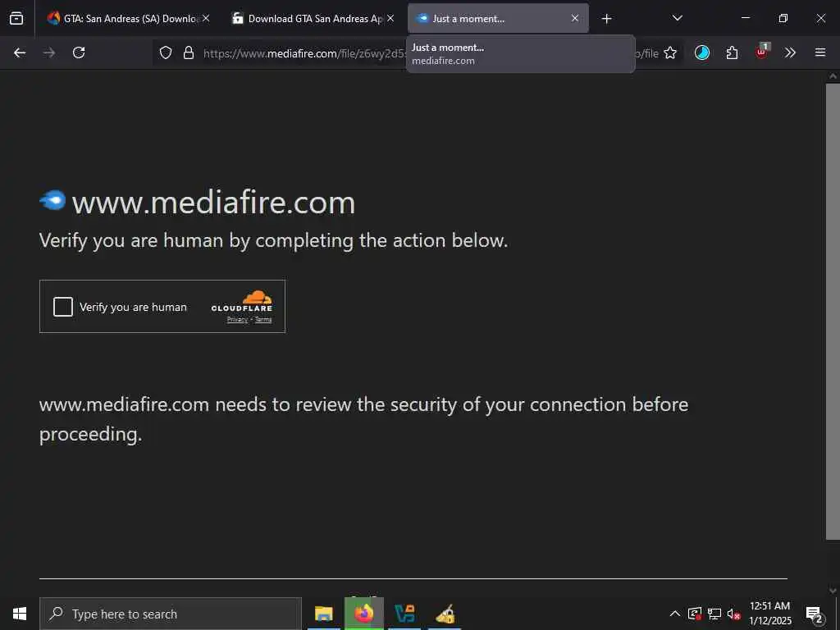
Task: List all tabs dropdown arrow
Action: coord(677,18)
